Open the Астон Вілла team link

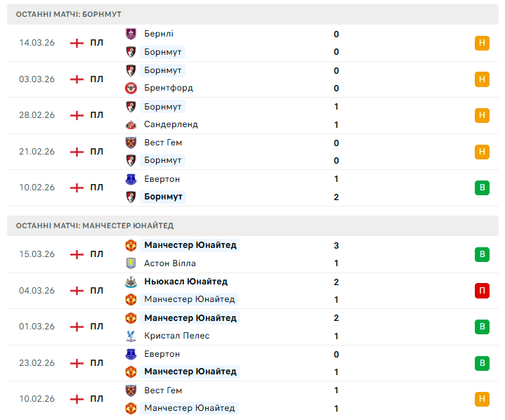pos(170,263)
